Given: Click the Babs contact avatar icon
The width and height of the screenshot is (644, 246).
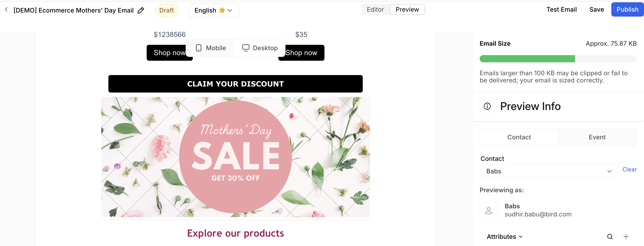Looking at the screenshot, I should tap(488, 210).
